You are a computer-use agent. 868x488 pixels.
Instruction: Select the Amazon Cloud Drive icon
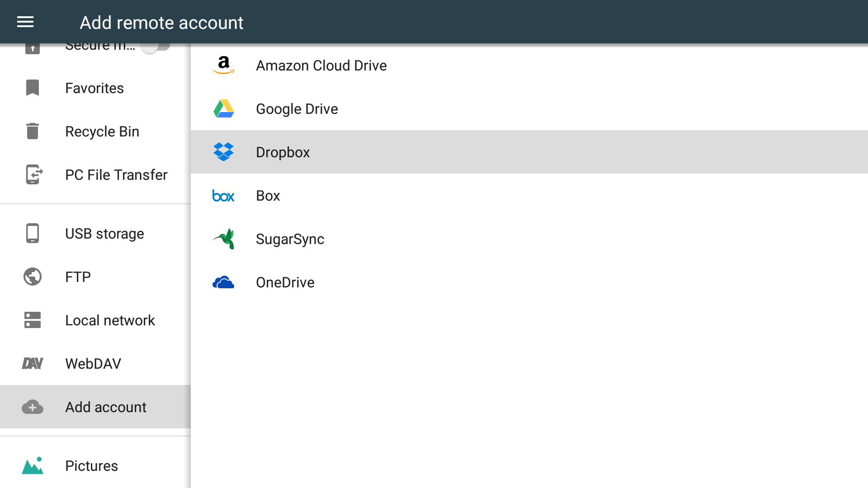pos(223,65)
